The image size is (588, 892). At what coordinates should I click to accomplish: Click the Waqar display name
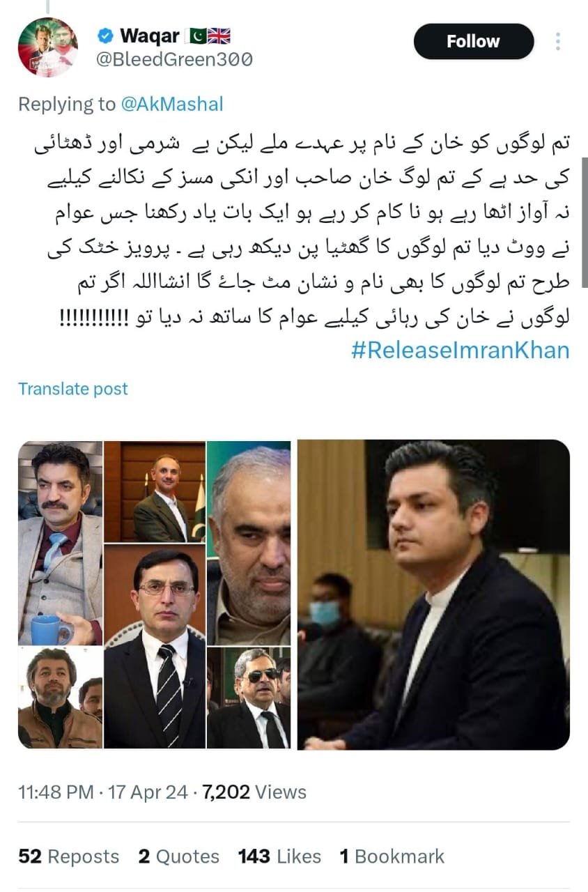149,36
